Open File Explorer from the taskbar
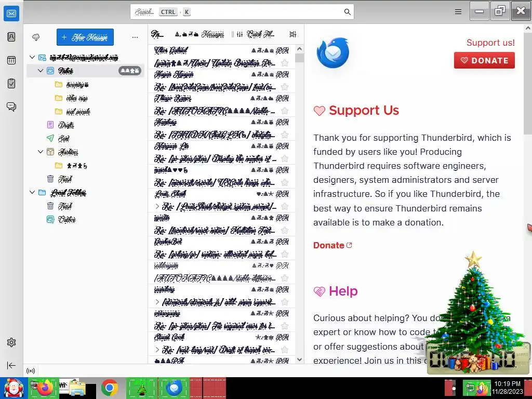The width and height of the screenshot is (532, 399). [77, 389]
